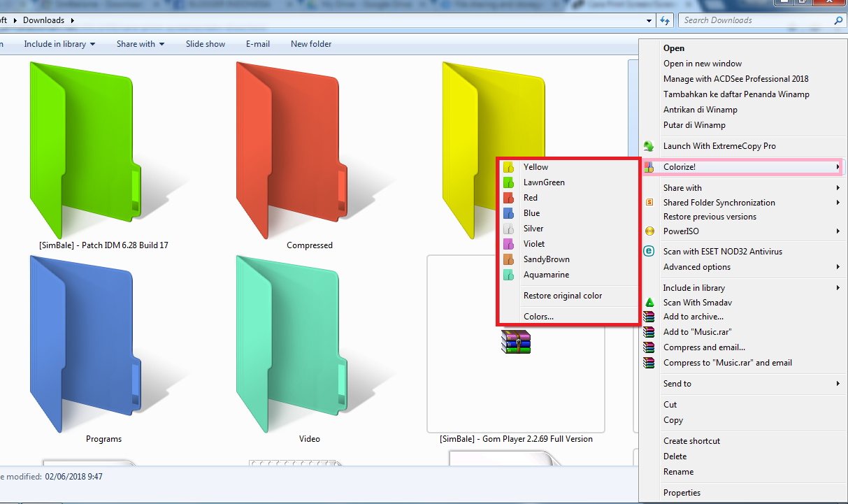The image size is (848, 504).
Task: Expand the Send to submenu
Action: point(677,383)
